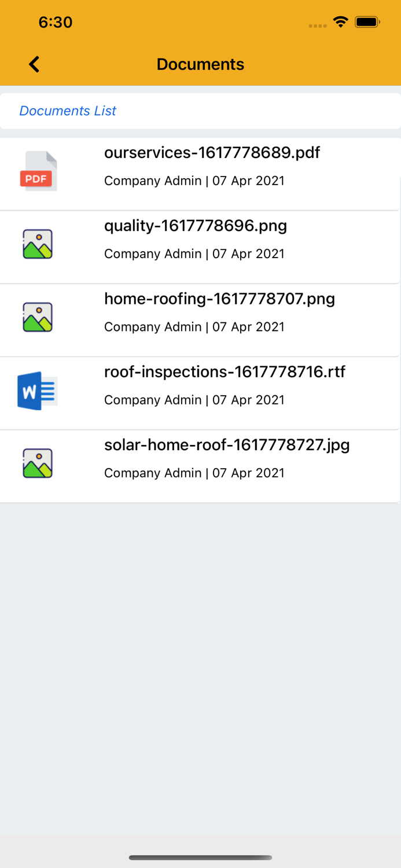This screenshot has width=401, height=868.
Task: Tap the battery indicator icon
Action: pos(367,23)
